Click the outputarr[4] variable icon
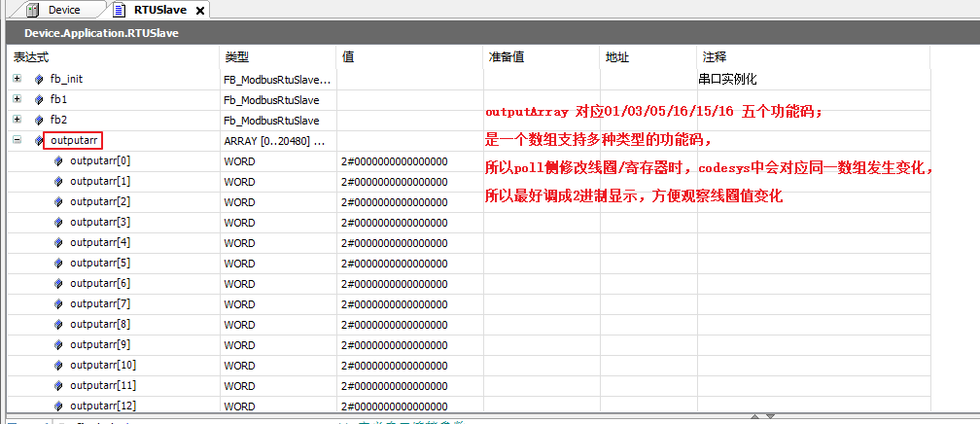 [58, 243]
